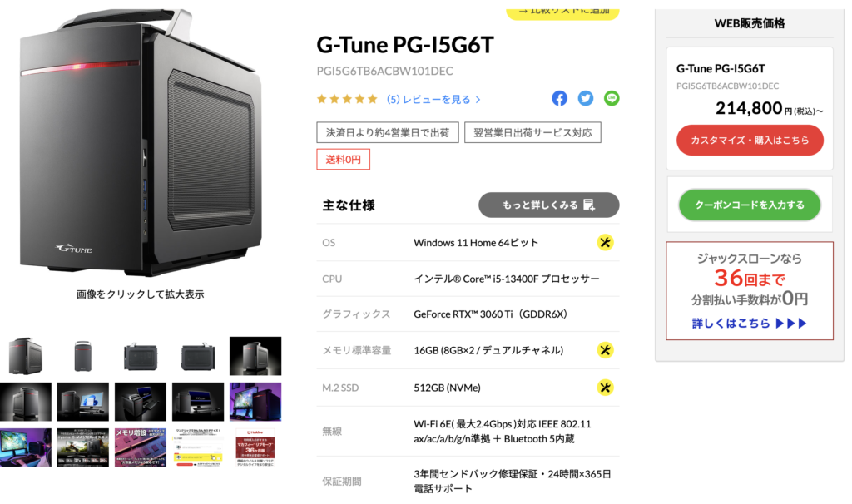
Task: Click 送料0円 free shipping badge
Action: tap(343, 159)
